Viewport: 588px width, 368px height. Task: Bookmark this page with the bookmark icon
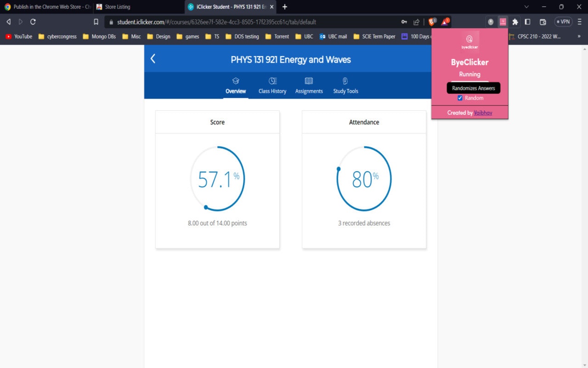[x=96, y=22]
